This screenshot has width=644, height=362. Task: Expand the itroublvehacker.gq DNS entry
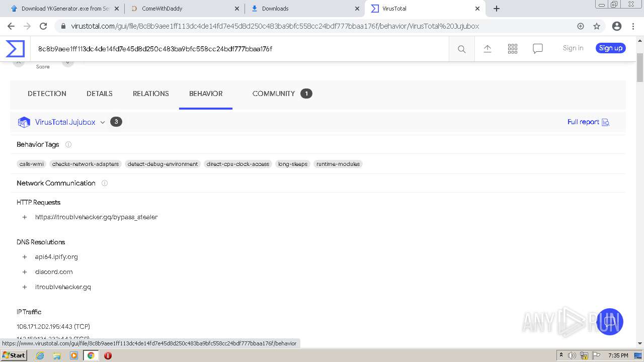pyautogui.click(x=24, y=287)
